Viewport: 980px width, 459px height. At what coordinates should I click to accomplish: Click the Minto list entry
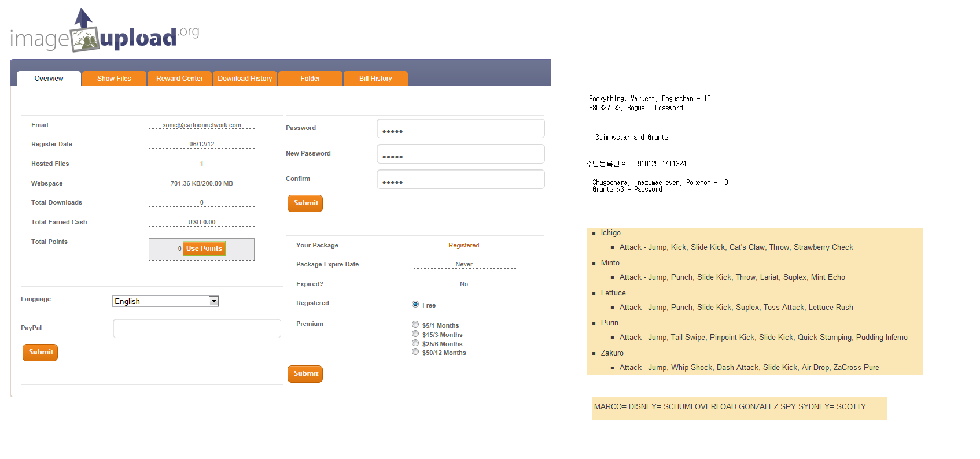click(610, 263)
